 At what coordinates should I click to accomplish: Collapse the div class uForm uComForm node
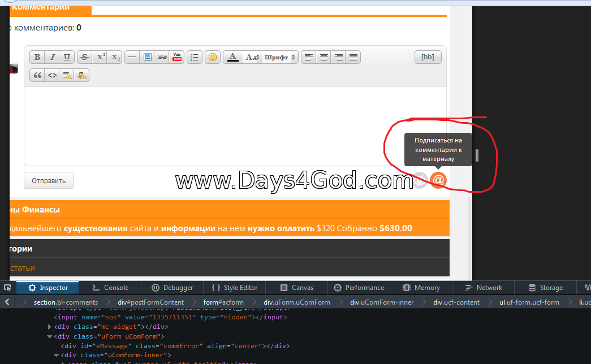49,336
